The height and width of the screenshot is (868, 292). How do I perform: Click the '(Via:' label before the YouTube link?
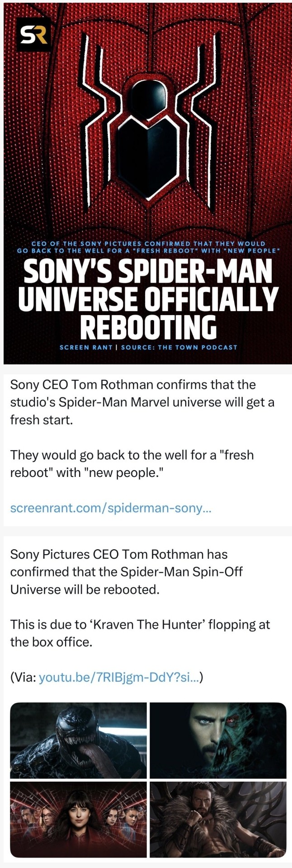(x=23, y=677)
